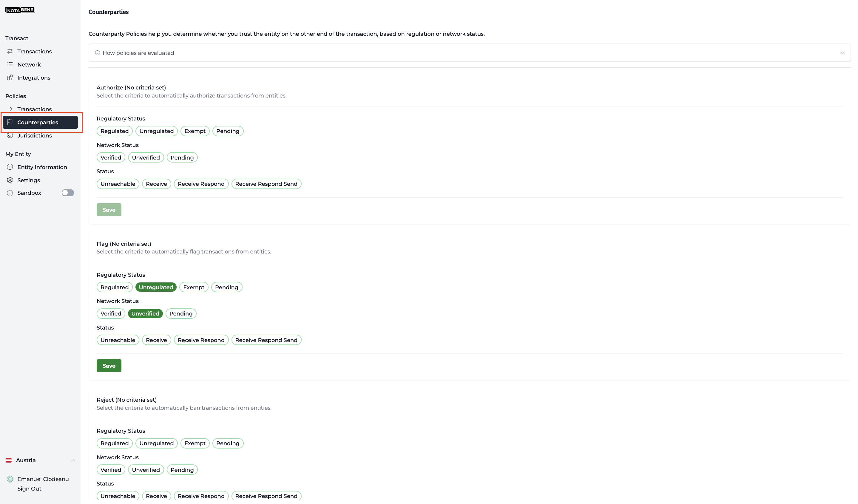The image size is (858, 504).
Task: Click the Policies Transactions arrow icon
Action: (x=10, y=109)
